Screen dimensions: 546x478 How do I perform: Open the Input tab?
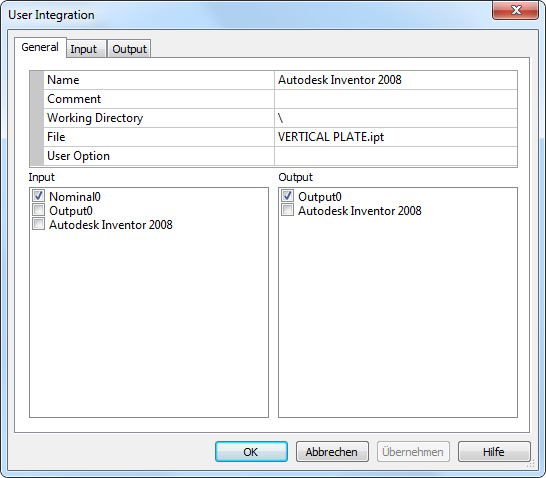(x=86, y=49)
